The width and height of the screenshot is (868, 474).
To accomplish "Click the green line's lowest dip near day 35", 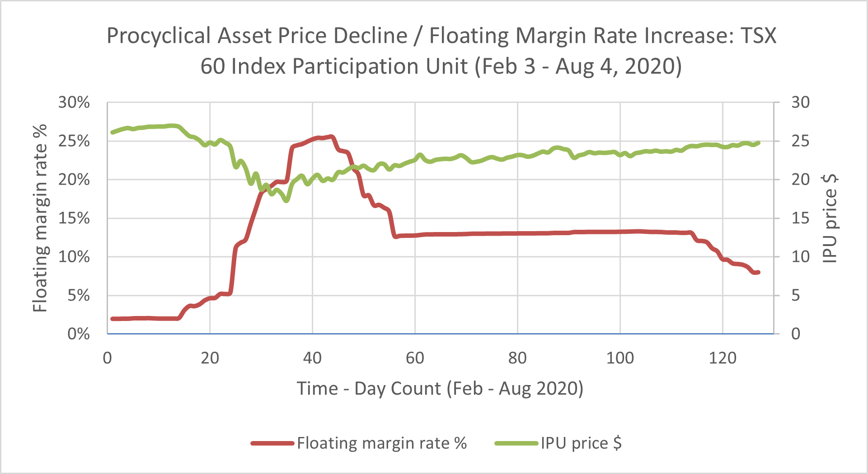I will [286, 200].
